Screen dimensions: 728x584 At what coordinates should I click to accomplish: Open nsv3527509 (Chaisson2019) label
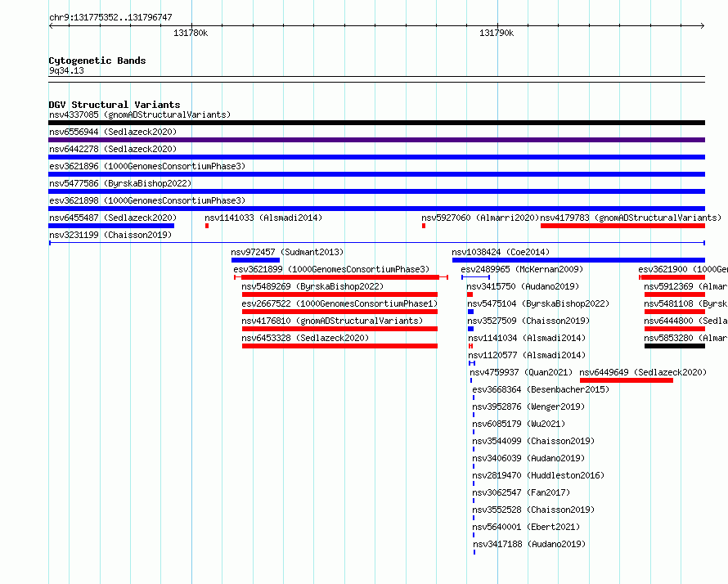(528, 321)
